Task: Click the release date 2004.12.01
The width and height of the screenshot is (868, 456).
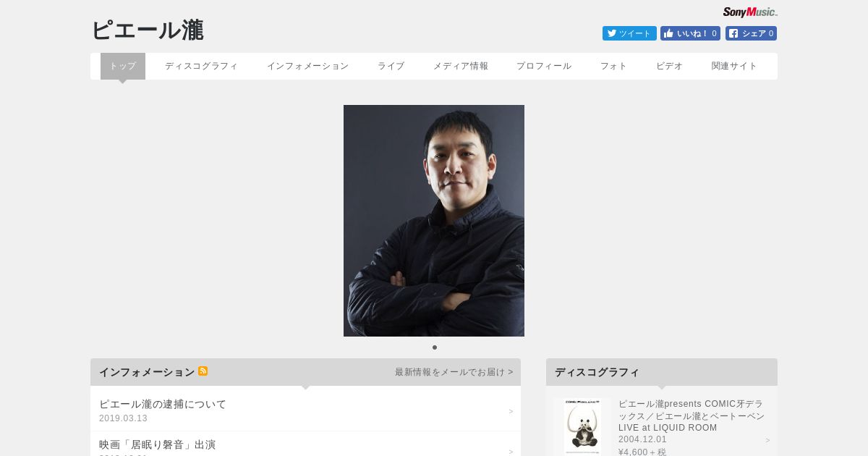Action: (642, 439)
